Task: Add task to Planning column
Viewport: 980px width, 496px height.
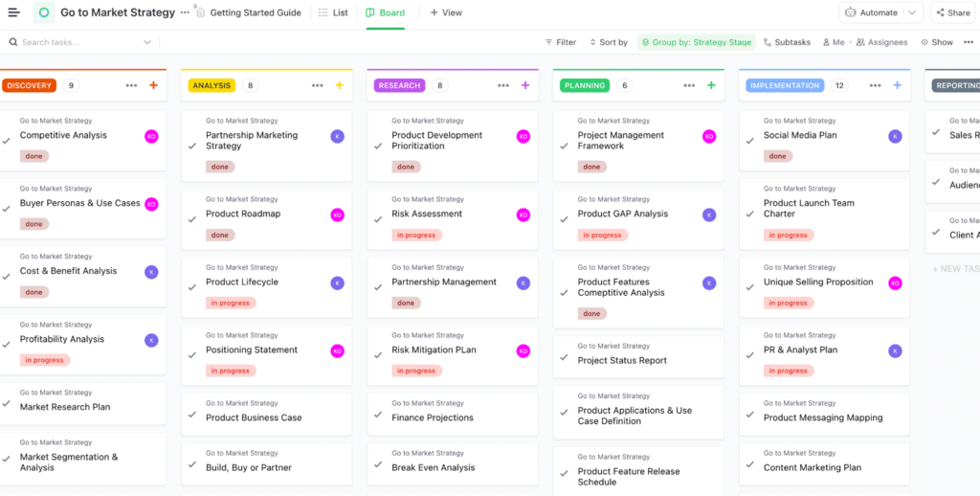Action: [711, 85]
